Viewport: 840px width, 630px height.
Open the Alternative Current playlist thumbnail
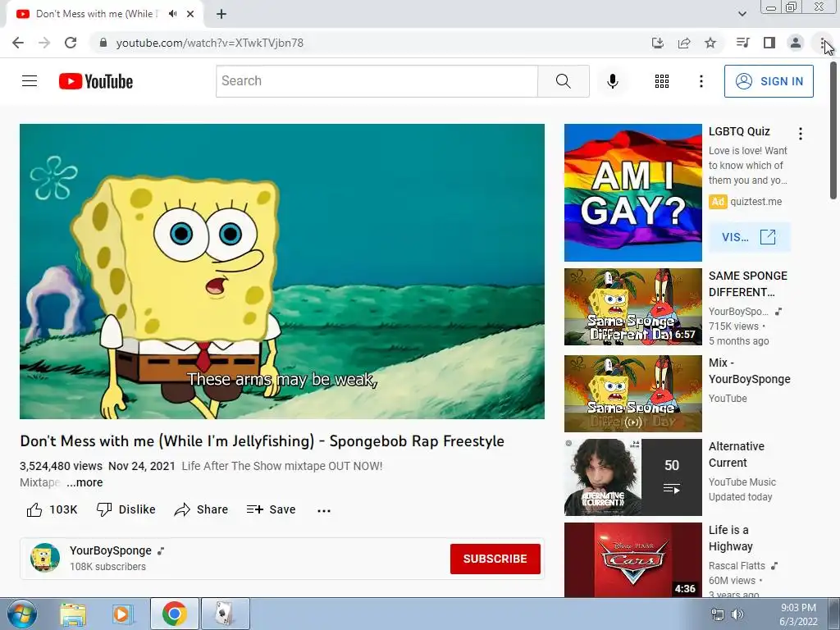pyautogui.click(x=632, y=477)
